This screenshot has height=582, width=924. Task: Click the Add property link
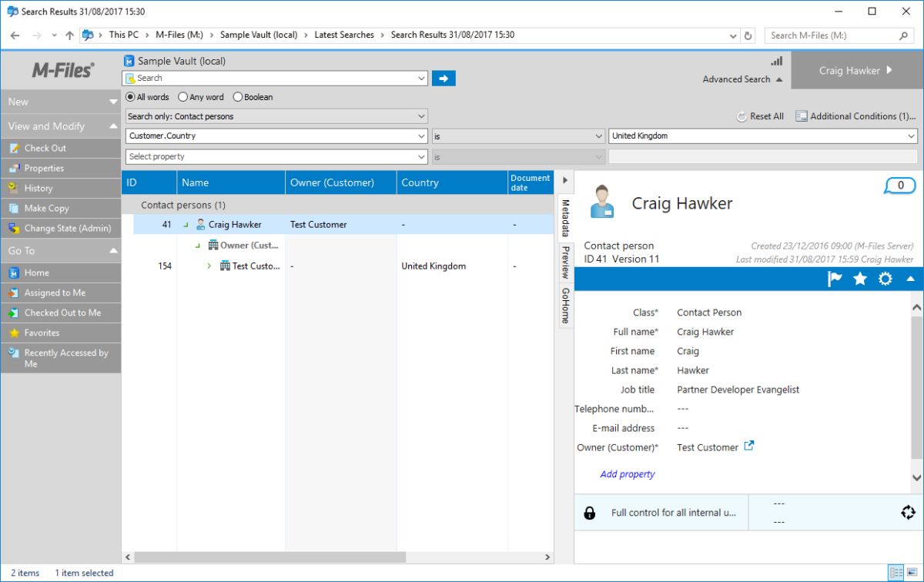(x=628, y=474)
